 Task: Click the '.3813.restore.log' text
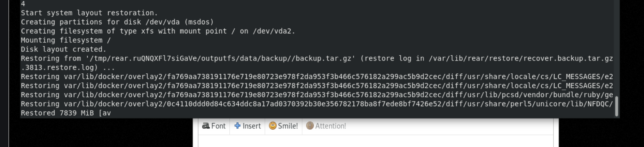59,67
